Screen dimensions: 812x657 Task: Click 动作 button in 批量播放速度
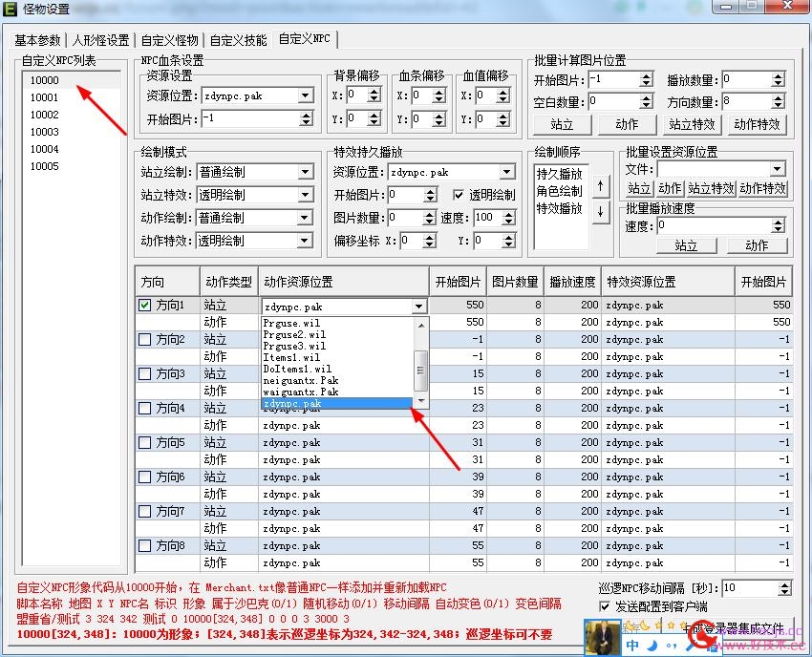pyautogui.click(x=757, y=245)
